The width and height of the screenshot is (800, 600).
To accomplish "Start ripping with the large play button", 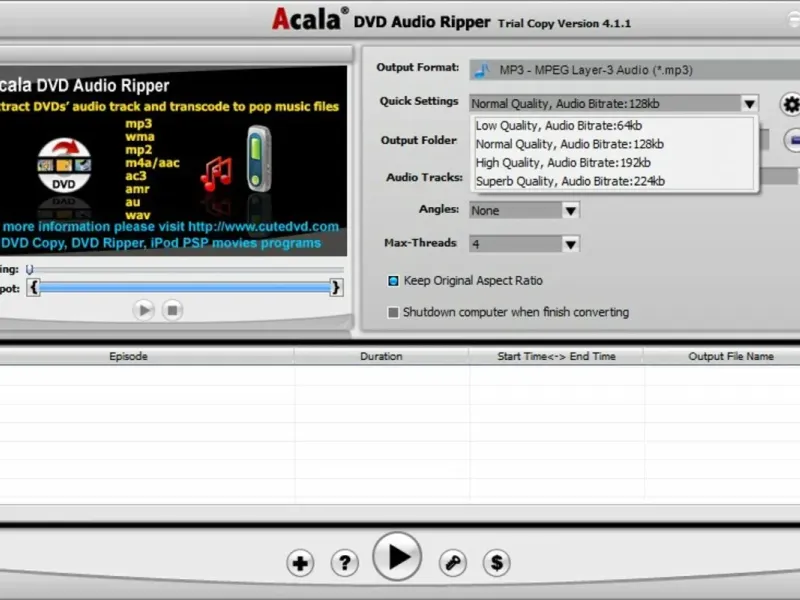I will [x=397, y=557].
